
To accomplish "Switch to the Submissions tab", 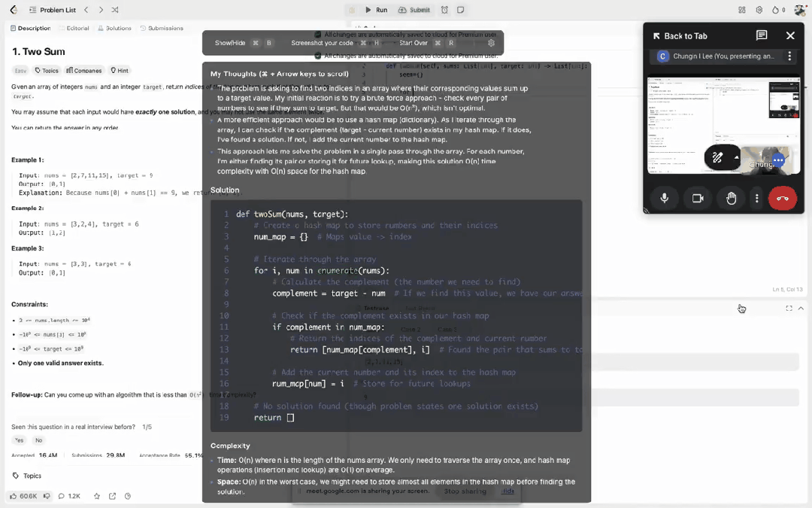I will click(x=162, y=28).
